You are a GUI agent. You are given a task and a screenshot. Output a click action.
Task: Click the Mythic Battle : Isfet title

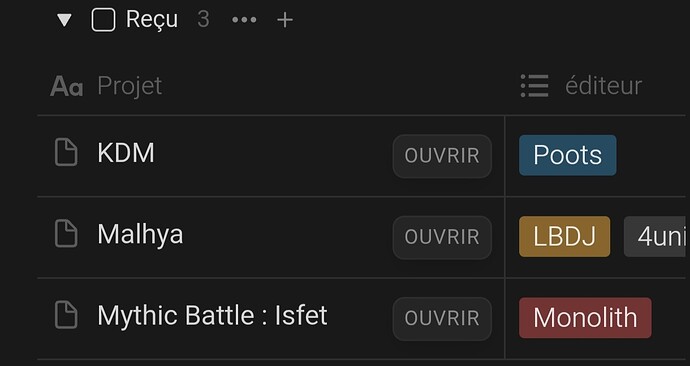coord(212,315)
